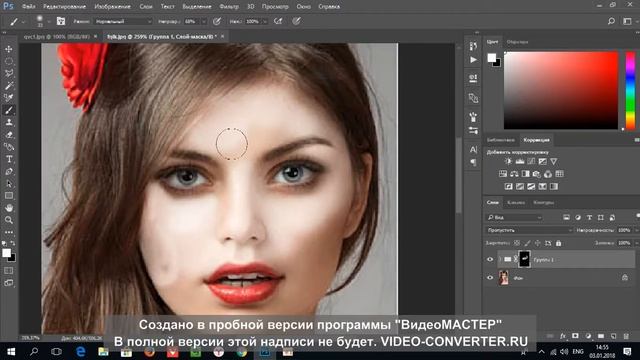Add a Color Balance adjustment (scales icon)
The height and width of the screenshot is (360, 640).
coord(514,174)
